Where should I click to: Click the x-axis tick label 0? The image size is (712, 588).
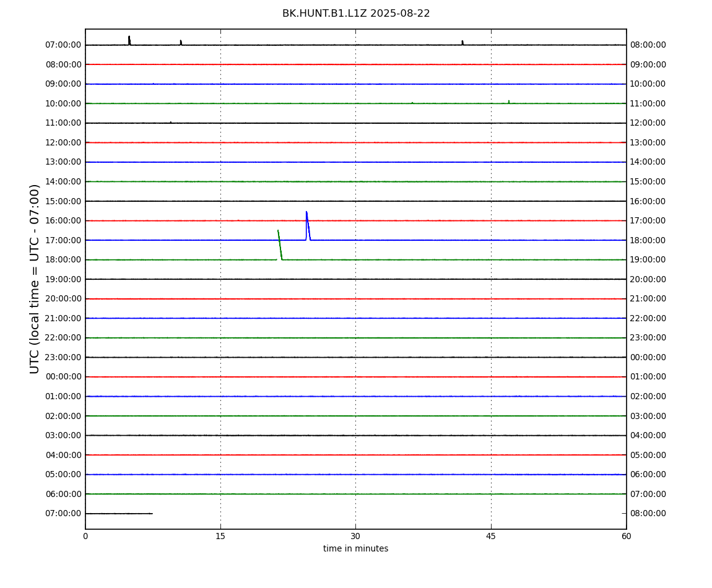(85, 536)
